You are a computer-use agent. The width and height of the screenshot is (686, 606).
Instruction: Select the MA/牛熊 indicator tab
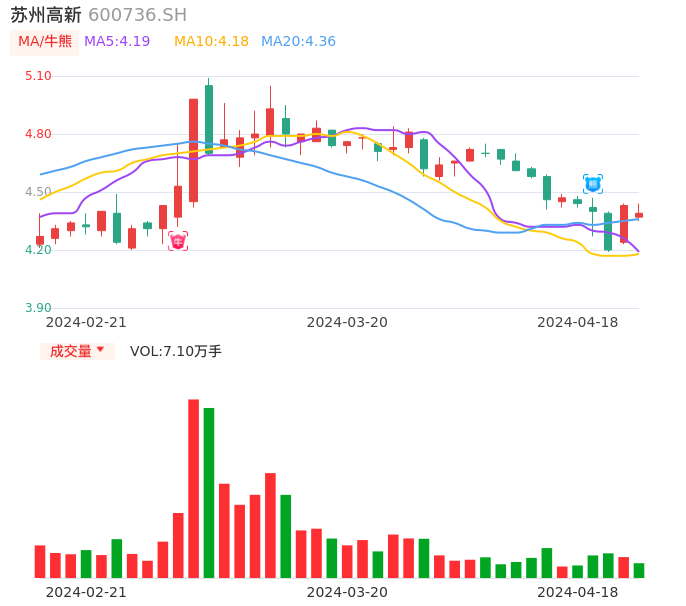[x=44, y=42]
